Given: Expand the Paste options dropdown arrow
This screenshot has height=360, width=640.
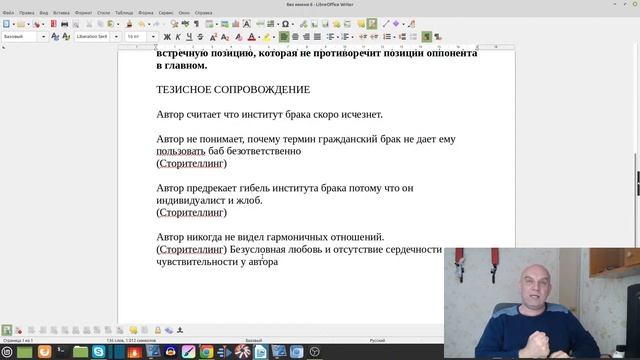Looking at the screenshot, I should (118, 24).
